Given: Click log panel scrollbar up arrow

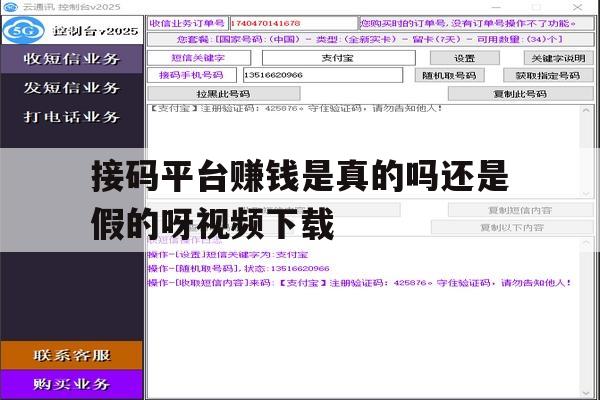Looking at the screenshot, I should coord(586,243).
